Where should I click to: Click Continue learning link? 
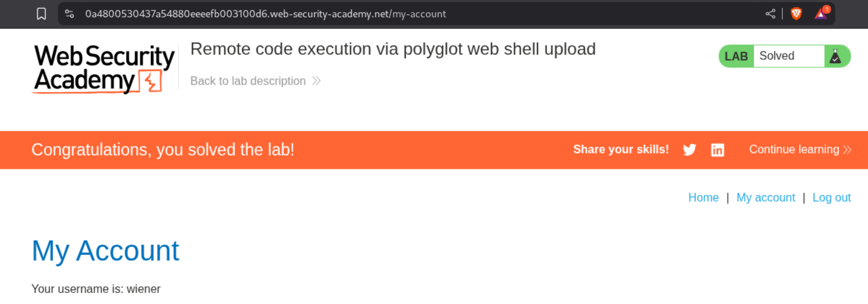794,150
